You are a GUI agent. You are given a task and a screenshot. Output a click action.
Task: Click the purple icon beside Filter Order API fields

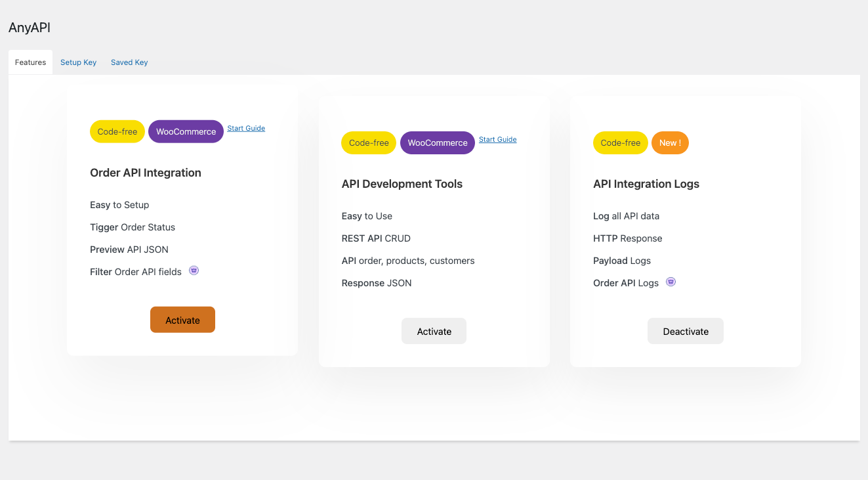[x=194, y=271]
